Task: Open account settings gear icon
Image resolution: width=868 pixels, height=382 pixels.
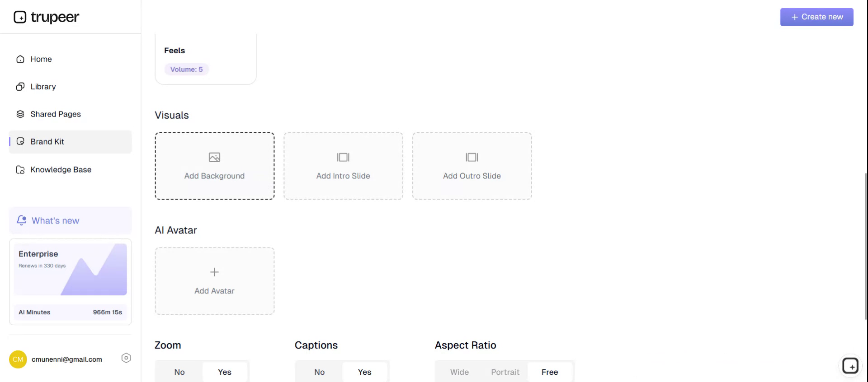Action: pos(126,358)
